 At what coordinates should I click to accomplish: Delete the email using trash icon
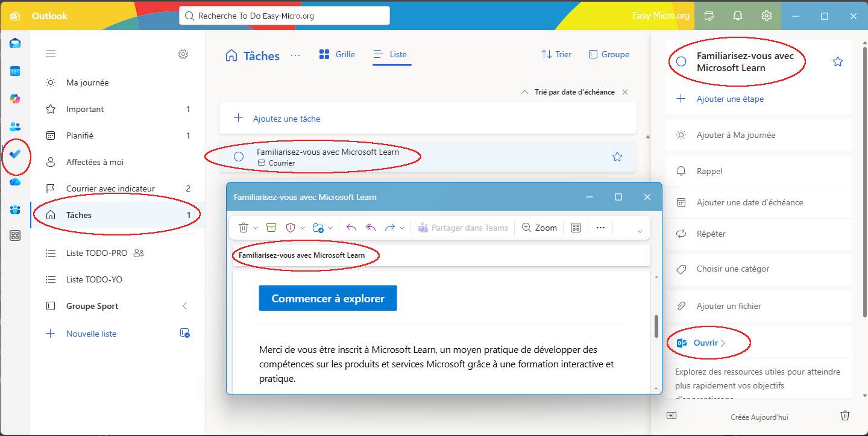244,228
